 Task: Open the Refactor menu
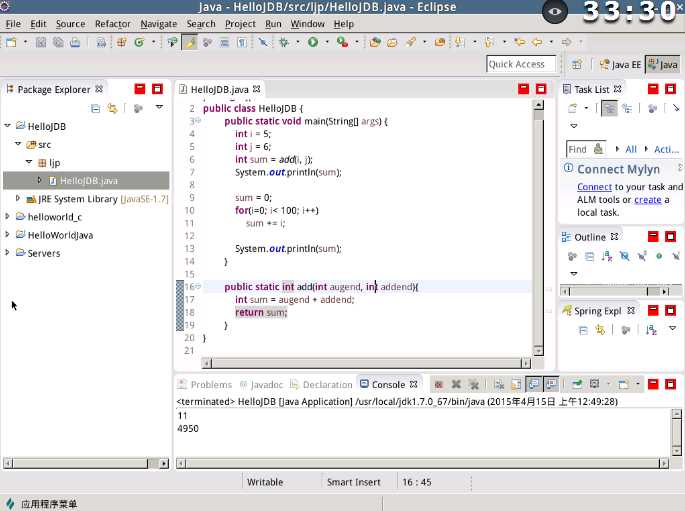[113, 24]
